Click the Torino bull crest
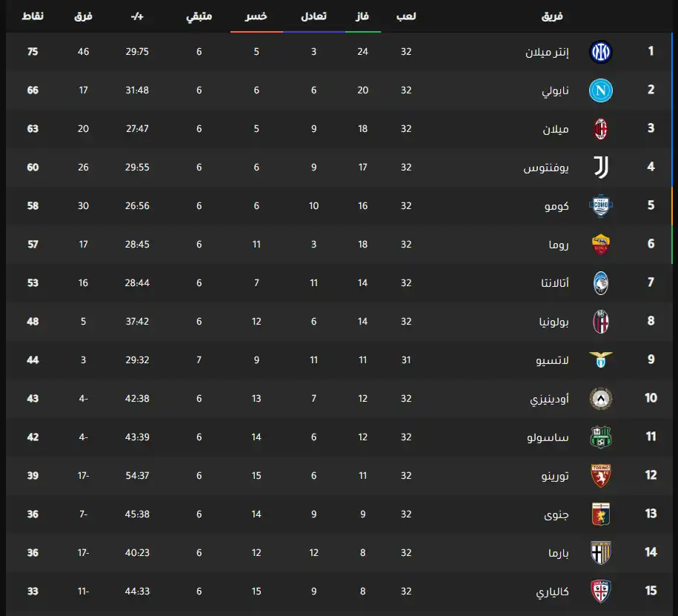Viewport: 678px width, 616px height. coord(600,476)
